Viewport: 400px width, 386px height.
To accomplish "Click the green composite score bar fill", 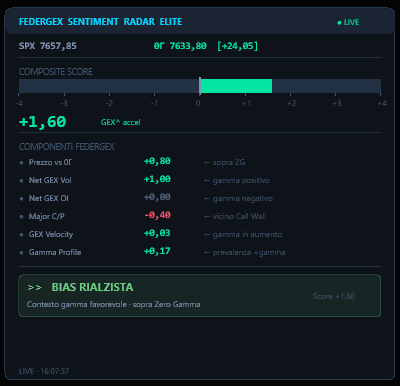I will point(236,86).
